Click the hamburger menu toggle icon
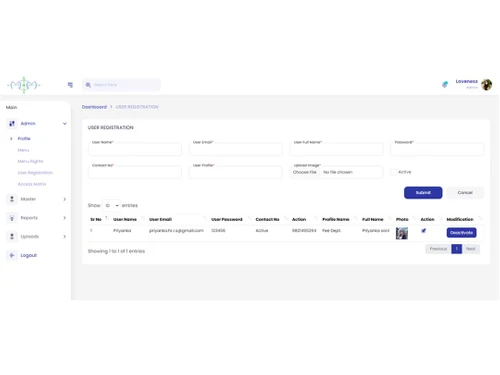Viewport: 500px width, 375px height. point(70,85)
